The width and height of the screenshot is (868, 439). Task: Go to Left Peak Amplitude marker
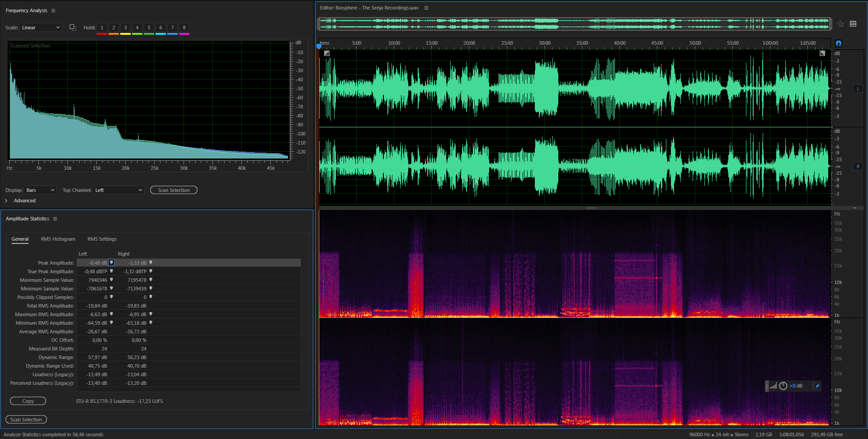pos(111,262)
